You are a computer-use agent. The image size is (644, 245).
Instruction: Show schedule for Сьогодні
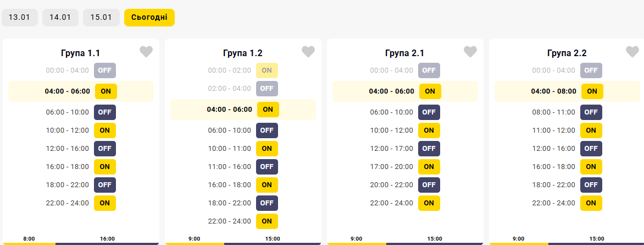point(149,17)
